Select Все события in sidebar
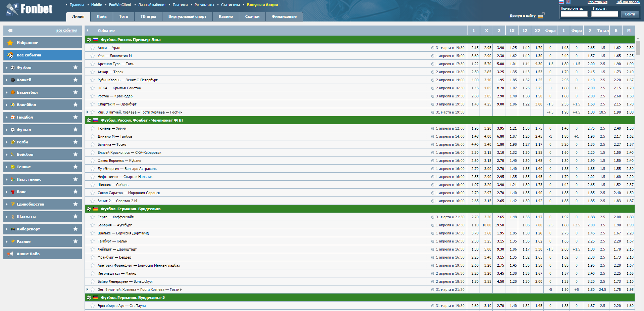Screen dimensions: 644x311 [x=43, y=55]
